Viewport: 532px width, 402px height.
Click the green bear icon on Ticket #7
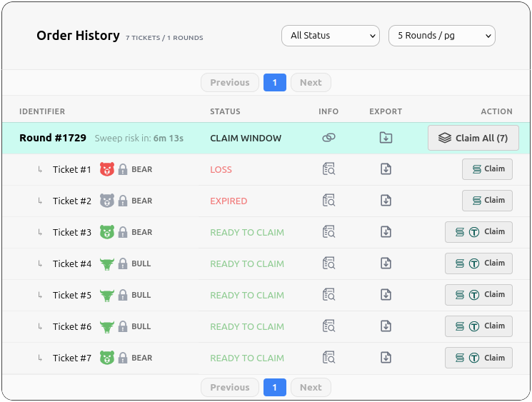(107, 358)
